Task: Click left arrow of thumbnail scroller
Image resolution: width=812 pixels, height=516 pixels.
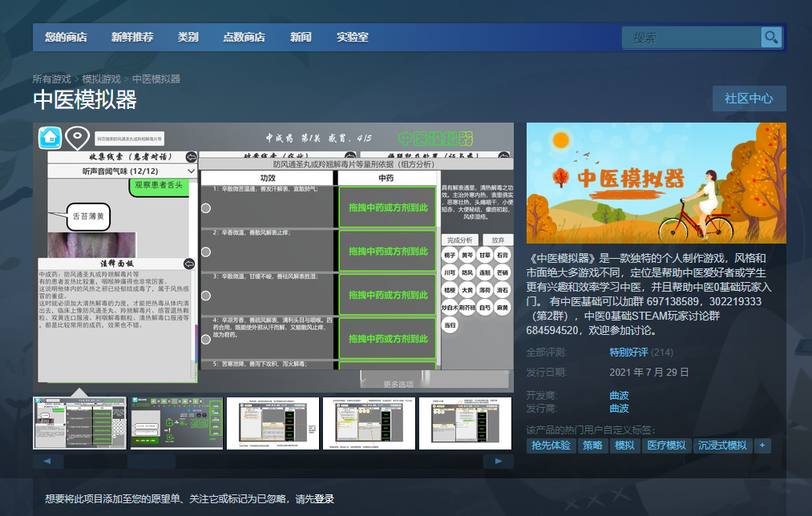Action: click(x=47, y=462)
